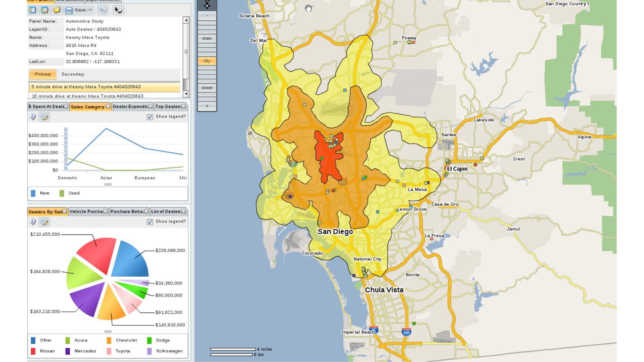Click the Nissan red legend swatch
The image size is (644, 362).
(x=33, y=351)
